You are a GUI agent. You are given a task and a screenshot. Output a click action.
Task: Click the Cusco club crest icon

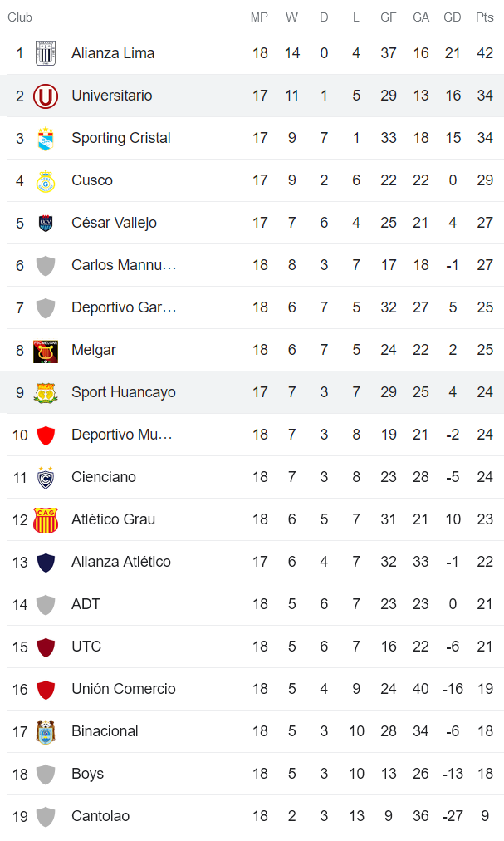[46, 181]
